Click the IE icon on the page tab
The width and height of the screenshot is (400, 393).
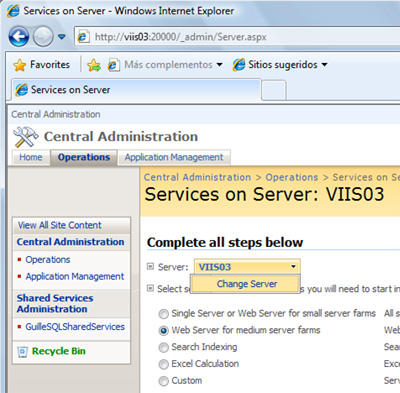tap(22, 90)
